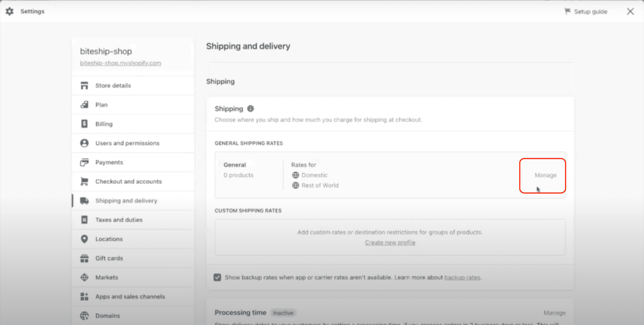Click the info icon beside Shipping heading

250,109
